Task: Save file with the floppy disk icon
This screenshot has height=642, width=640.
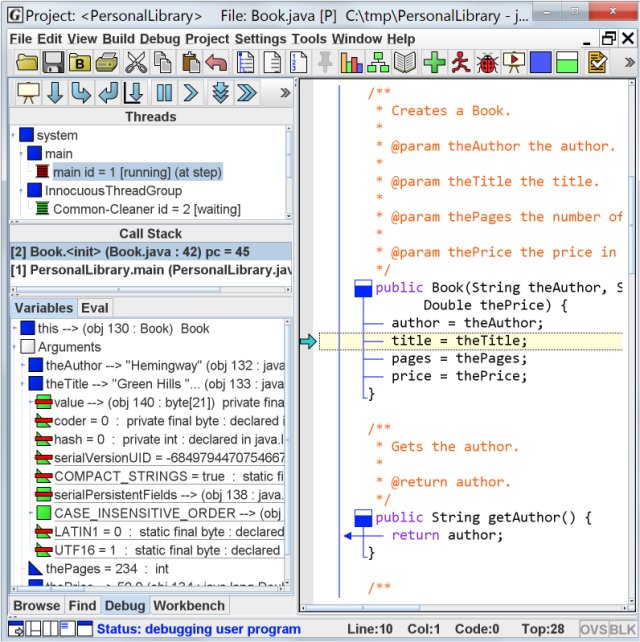Action: (53, 63)
